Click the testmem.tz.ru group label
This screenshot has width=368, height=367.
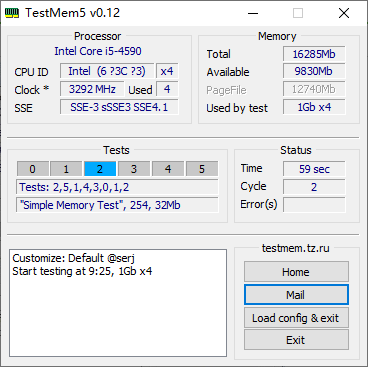click(296, 248)
